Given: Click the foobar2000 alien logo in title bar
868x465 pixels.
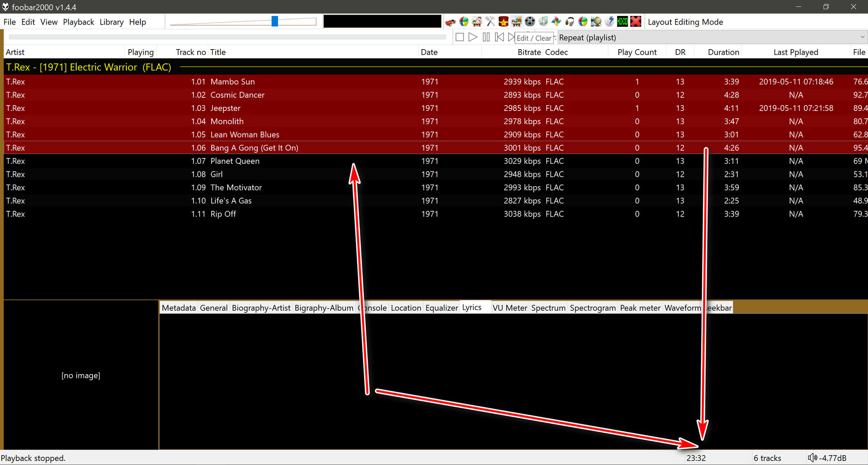Looking at the screenshot, I should pyautogui.click(x=5, y=7).
